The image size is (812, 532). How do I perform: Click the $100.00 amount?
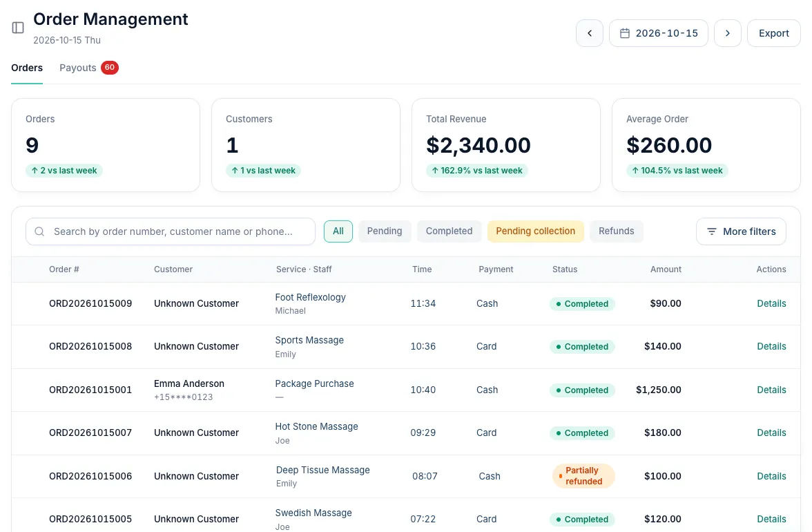tap(662, 476)
